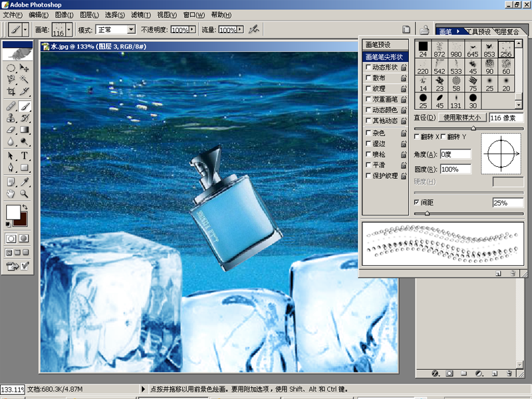Viewport: 532px width, 399px height.
Task: Click Jump to ImageReady icon
Action: (x=12, y=267)
